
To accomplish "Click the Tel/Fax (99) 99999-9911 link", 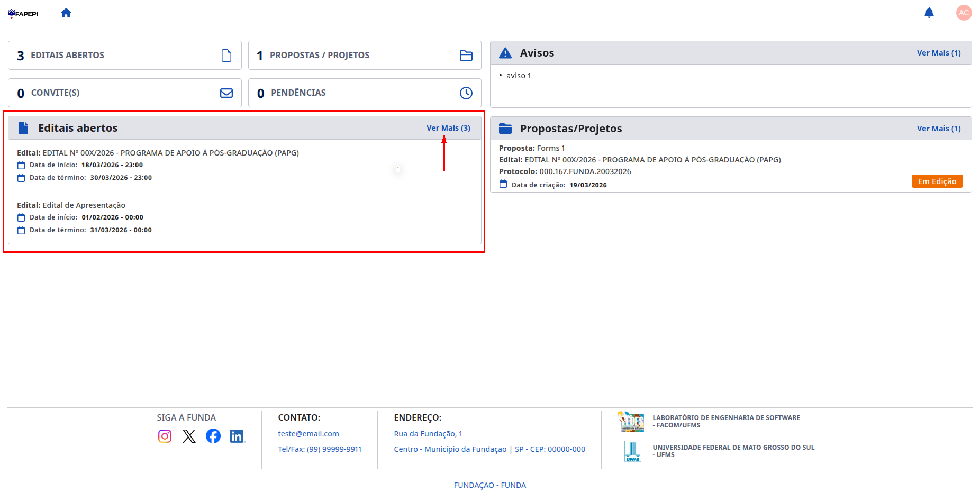I will point(320,449).
